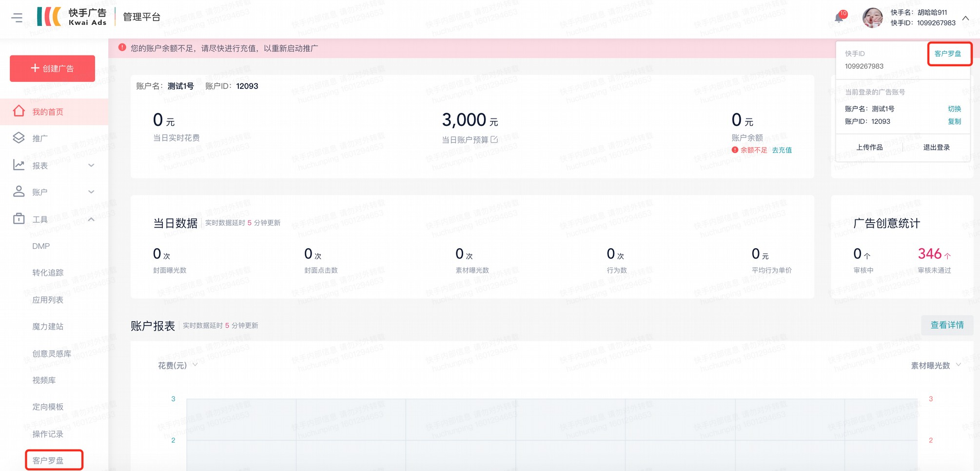The height and width of the screenshot is (471, 980).
Task: Open the 素材曝光数 metric dropdown
Action: 935,365
